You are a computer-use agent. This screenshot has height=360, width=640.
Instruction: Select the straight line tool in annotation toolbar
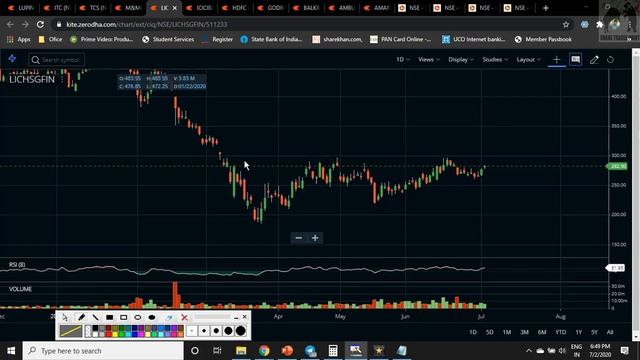(96, 317)
